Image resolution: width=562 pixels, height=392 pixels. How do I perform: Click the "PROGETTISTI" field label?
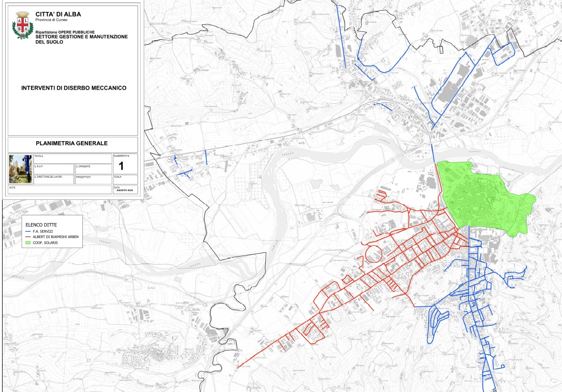(83, 177)
